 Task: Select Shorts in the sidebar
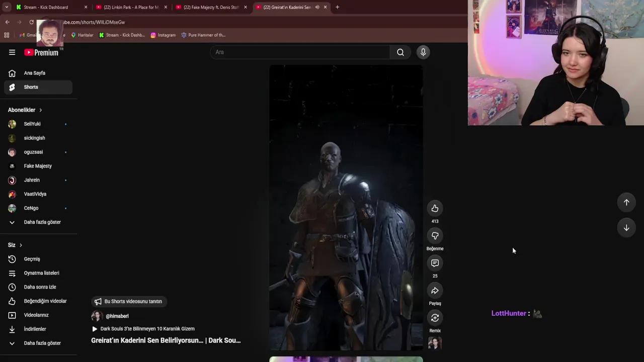pos(38,87)
